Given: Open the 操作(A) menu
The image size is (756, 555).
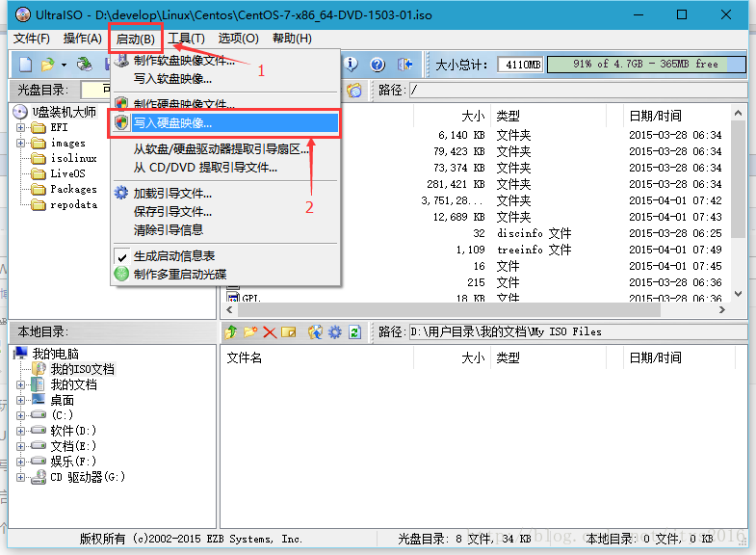Looking at the screenshot, I should (83, 39).
